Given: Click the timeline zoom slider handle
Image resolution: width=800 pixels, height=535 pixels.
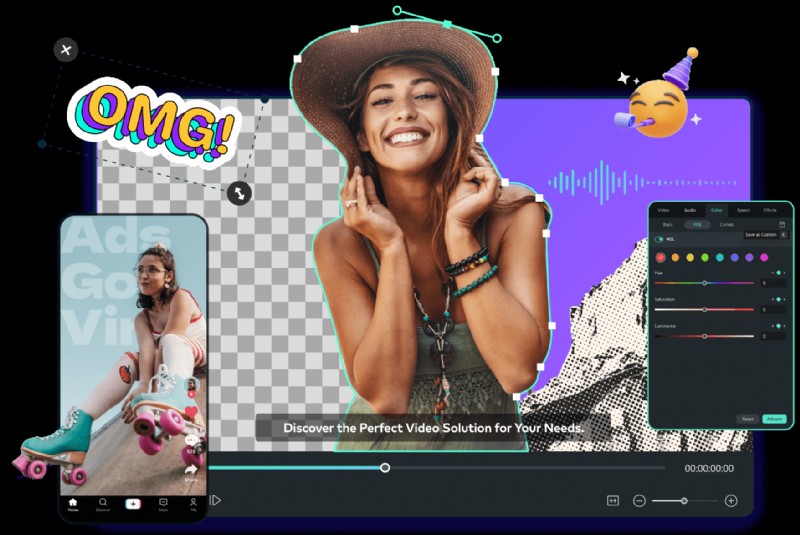Looking at the screenshot, I should coord(684,501).
